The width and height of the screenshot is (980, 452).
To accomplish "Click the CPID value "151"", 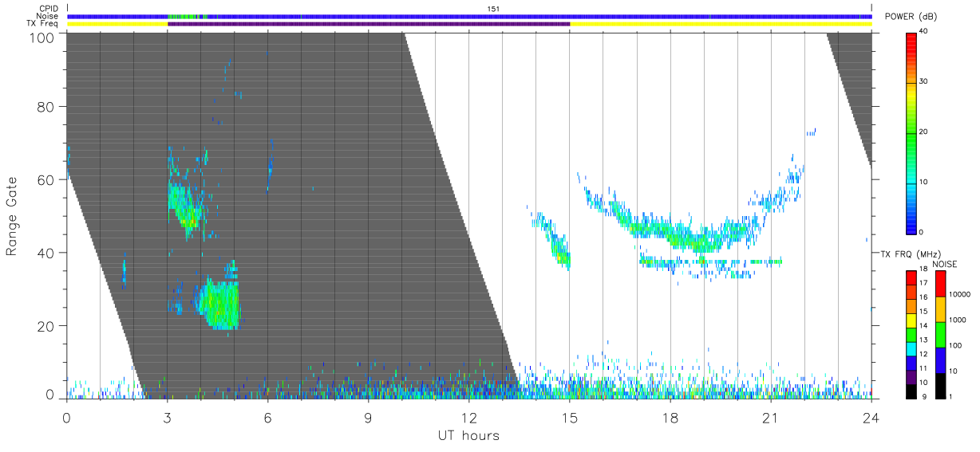I will click(493, 9).
